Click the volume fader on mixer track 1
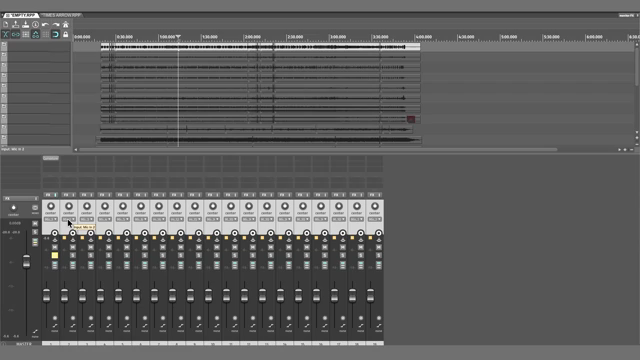The height and width of the screenshot is (360, 640). pyautogui.click(x=47, y=296)
